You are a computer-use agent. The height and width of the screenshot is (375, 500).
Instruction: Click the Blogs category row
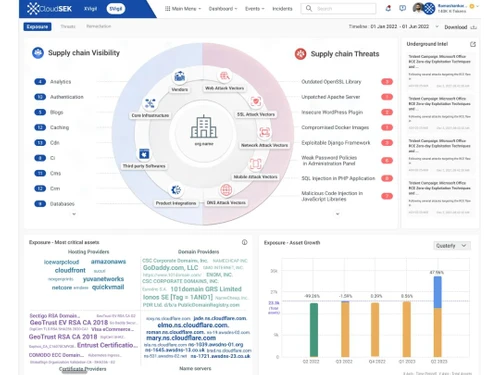49,112
